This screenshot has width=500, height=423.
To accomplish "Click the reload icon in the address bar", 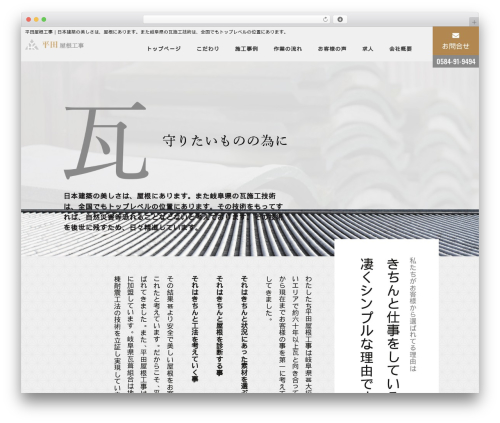I will (325, 20).
